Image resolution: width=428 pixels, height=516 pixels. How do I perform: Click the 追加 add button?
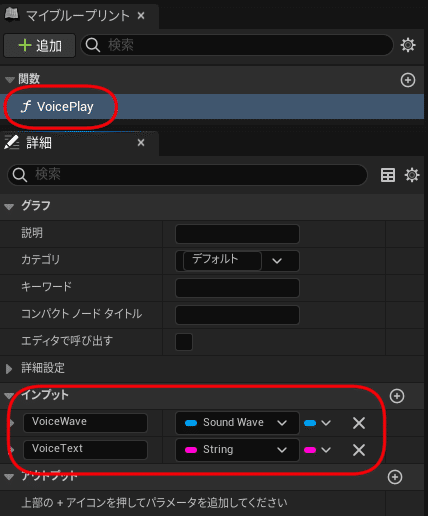pyautogui.click(x=40, y=45)
